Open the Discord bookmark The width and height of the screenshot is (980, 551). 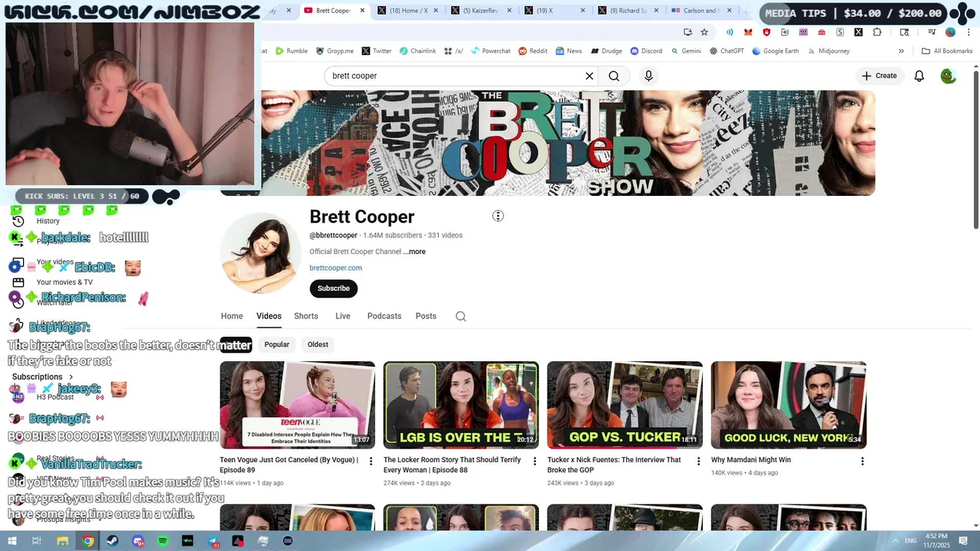point(646,51)
